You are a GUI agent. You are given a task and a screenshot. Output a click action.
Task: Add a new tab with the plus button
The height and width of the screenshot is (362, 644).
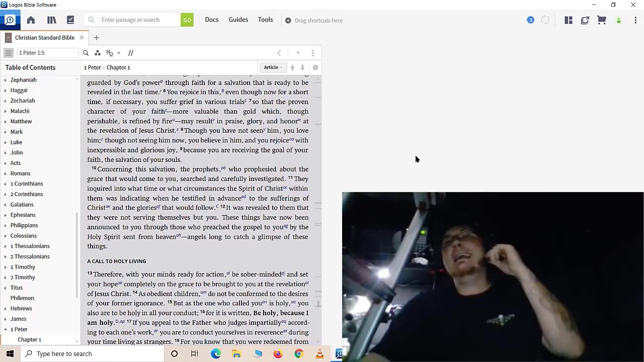coord(96,38)
